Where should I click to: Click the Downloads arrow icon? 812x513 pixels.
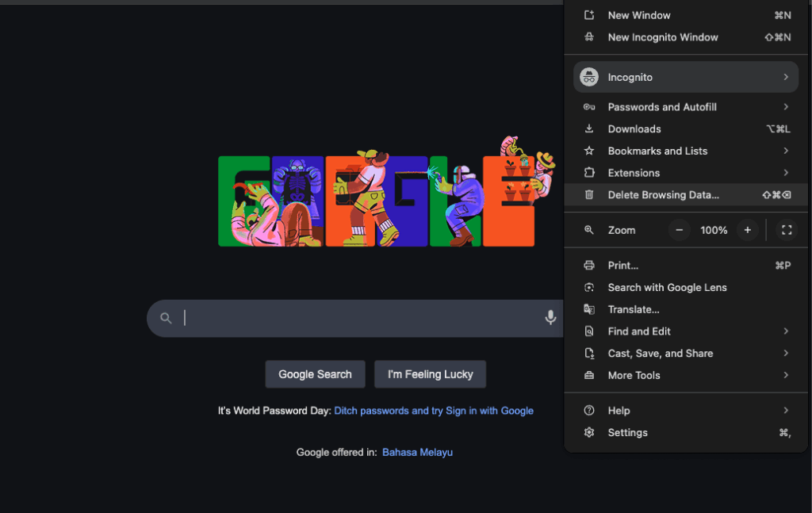(x=589, y=129)
